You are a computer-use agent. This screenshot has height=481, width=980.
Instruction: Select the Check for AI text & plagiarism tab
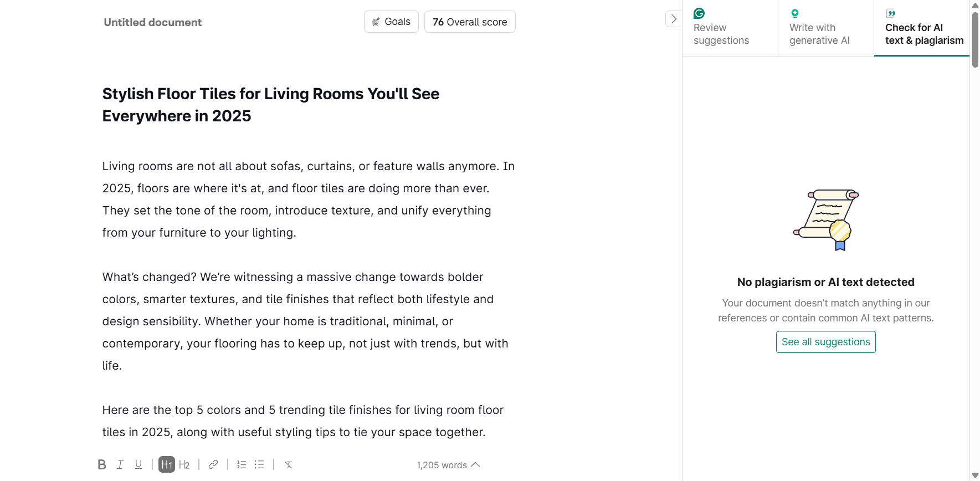[x=922, y=28]
